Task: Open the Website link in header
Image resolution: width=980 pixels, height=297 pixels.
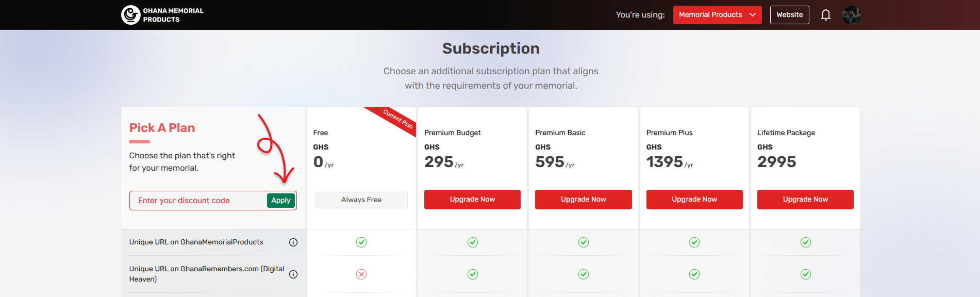Action: (x=789, y=15)
